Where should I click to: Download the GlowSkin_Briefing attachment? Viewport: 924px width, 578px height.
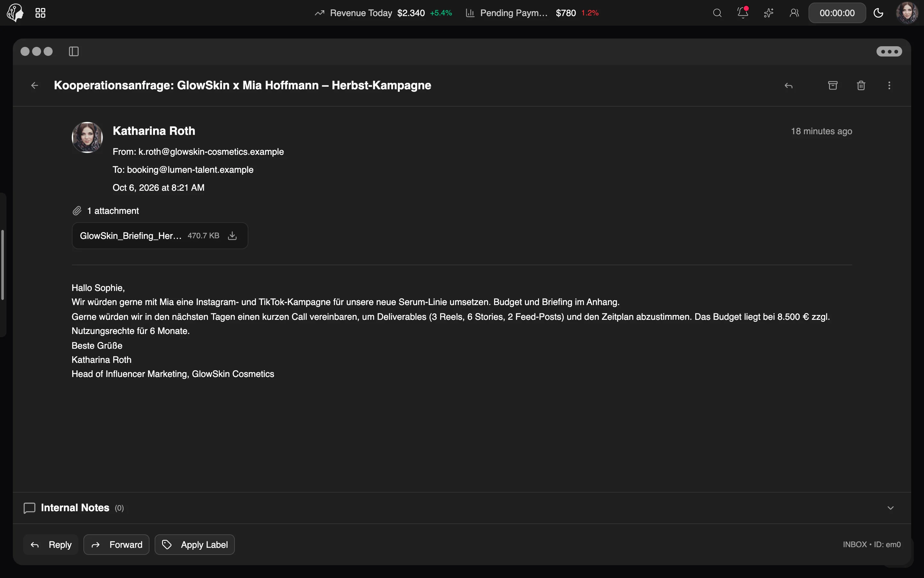pyautogui.click(x=232, y=236)
